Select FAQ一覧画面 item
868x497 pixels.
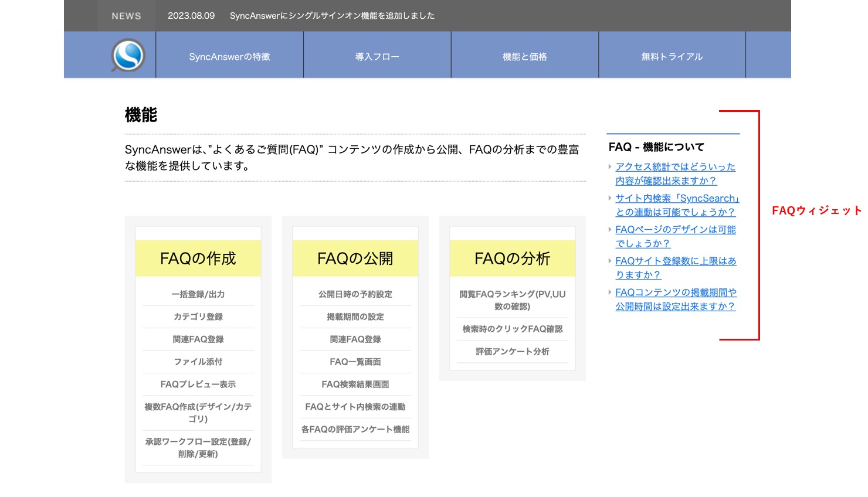[355, 362]
